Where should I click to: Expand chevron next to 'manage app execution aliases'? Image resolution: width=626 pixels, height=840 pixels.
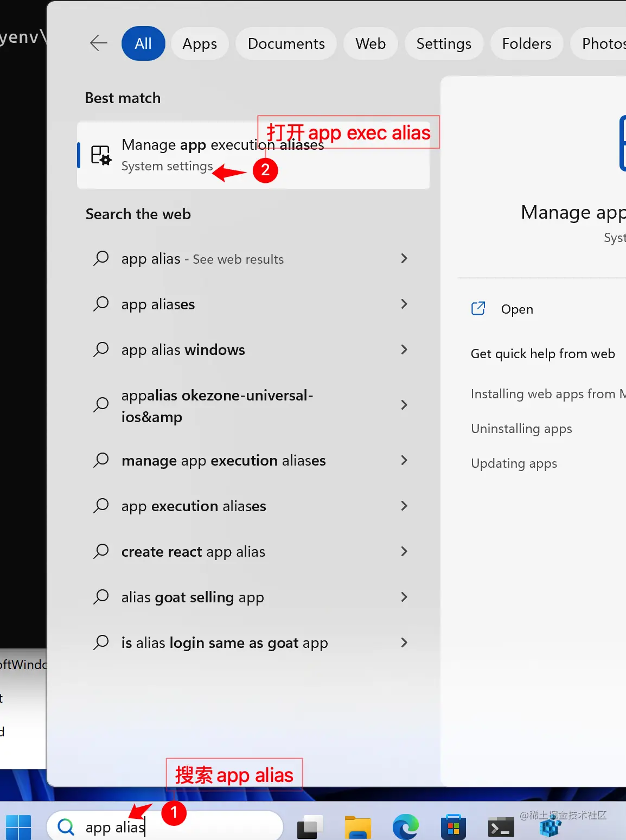click(404, 460)
